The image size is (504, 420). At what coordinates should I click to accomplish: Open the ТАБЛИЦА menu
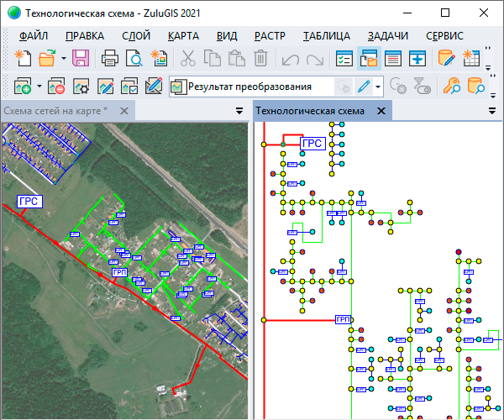(x=327, y=36)
